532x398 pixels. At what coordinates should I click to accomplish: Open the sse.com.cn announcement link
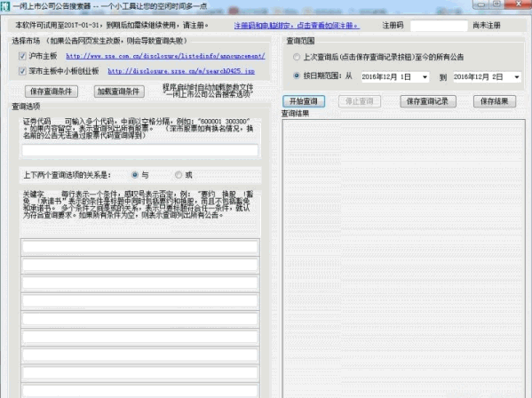coord(165,56)
